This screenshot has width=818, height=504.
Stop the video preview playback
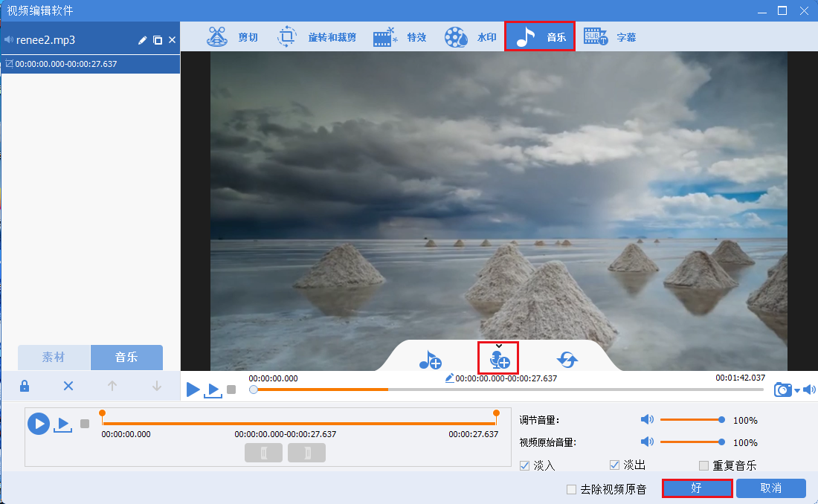[x=231, y=390]
